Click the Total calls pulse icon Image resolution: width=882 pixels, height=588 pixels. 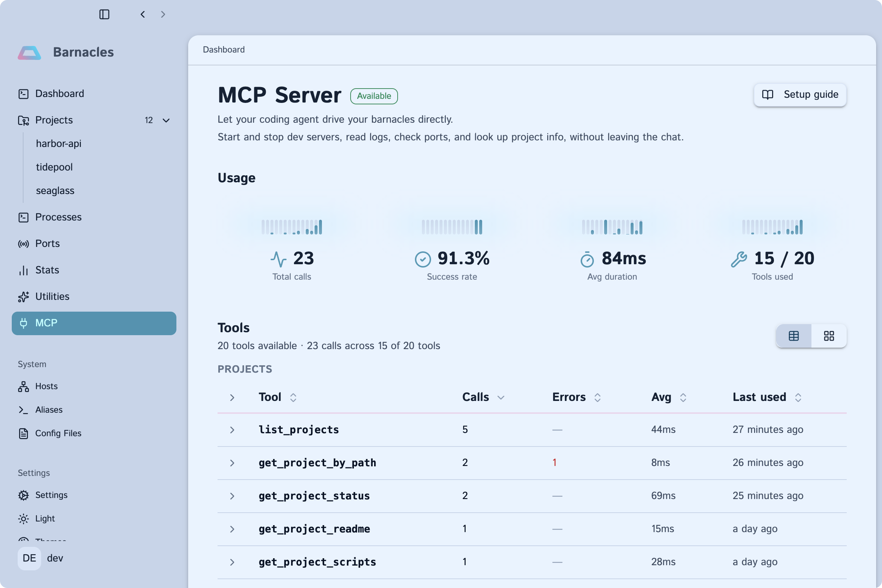click(278, 259)
